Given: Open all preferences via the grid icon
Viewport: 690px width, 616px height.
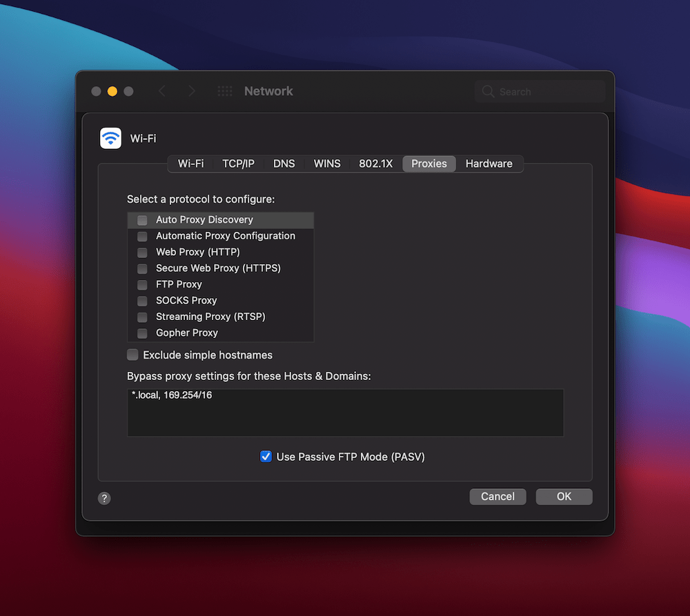Looking at the screenshot, I should (224, 90).
